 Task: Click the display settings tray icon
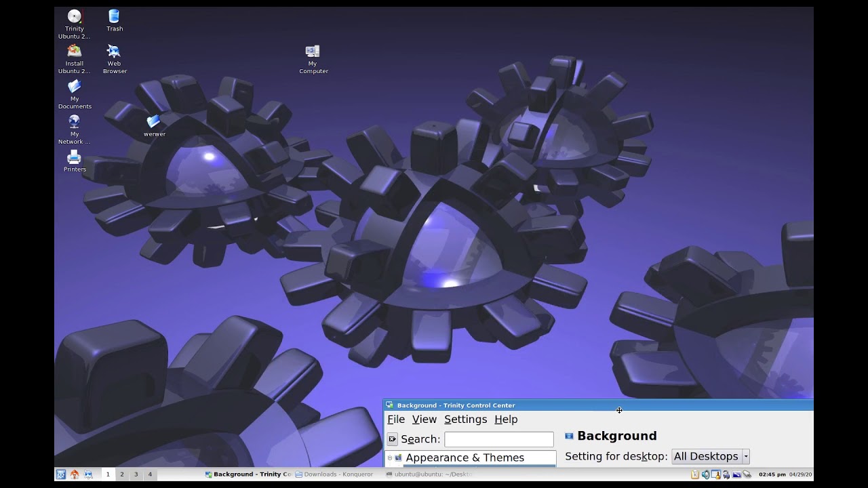point(736,474)
